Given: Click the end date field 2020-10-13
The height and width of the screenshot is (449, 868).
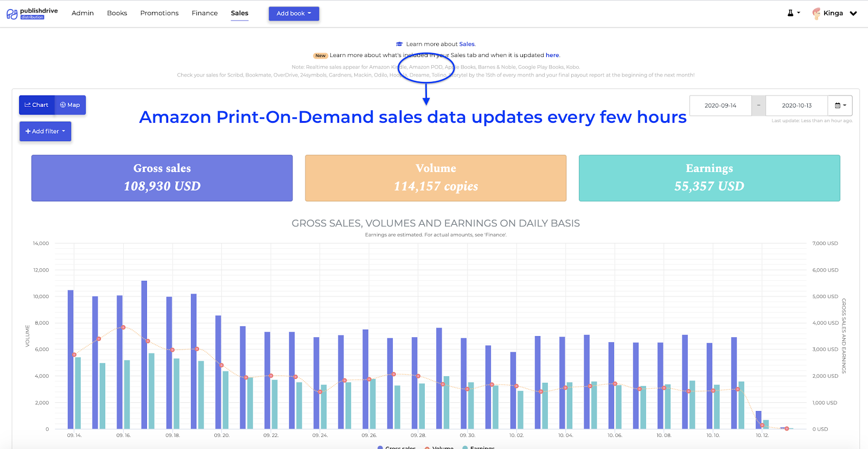Looking at the screenshot, I should pos(797,105).
